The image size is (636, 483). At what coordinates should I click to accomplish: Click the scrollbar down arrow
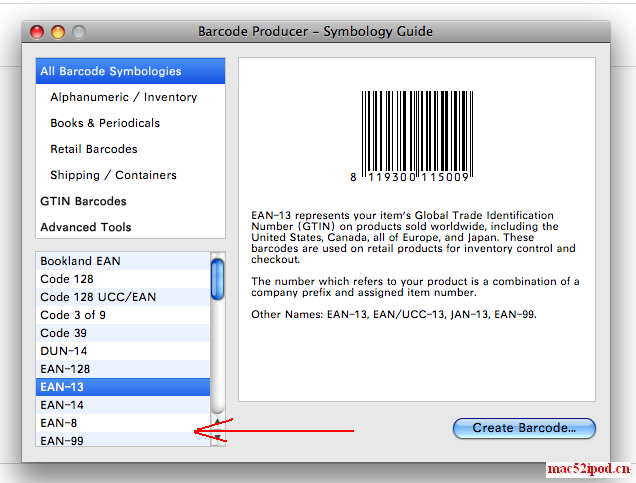pos(218,438)
